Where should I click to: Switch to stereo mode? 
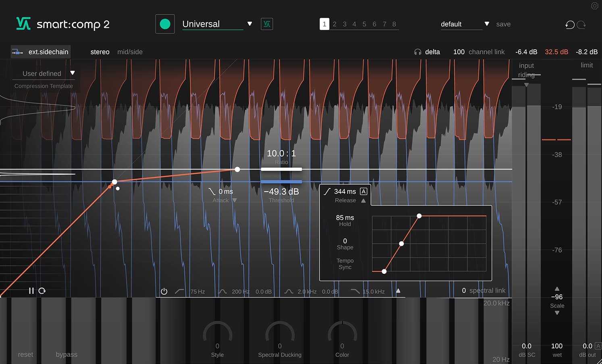tap(100, 52)
